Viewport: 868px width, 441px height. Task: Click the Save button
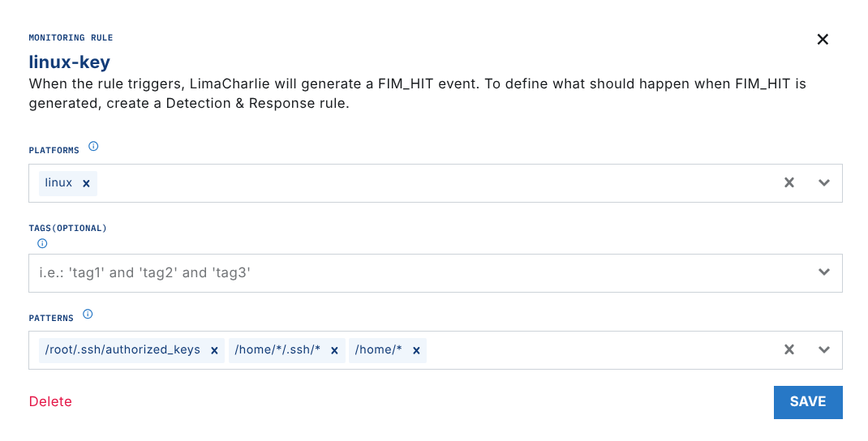pos(808,402)
